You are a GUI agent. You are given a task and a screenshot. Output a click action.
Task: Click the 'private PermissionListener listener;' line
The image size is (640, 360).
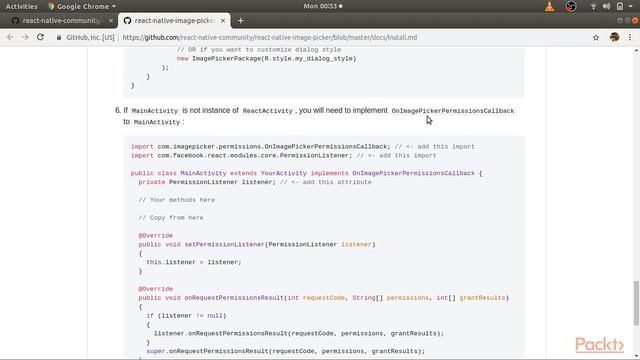coord(255,182)
